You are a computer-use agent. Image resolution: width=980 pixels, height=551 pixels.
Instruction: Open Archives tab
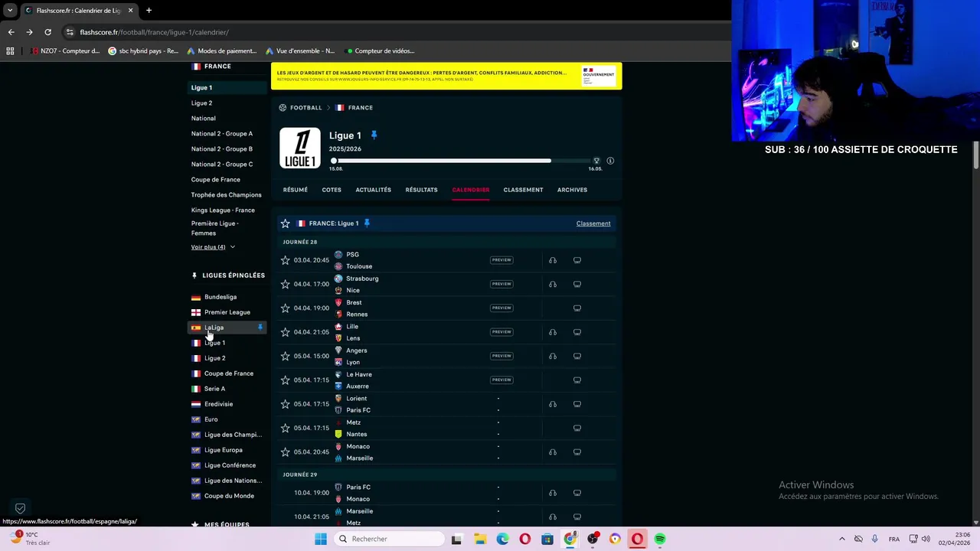[x=572, y=190]
